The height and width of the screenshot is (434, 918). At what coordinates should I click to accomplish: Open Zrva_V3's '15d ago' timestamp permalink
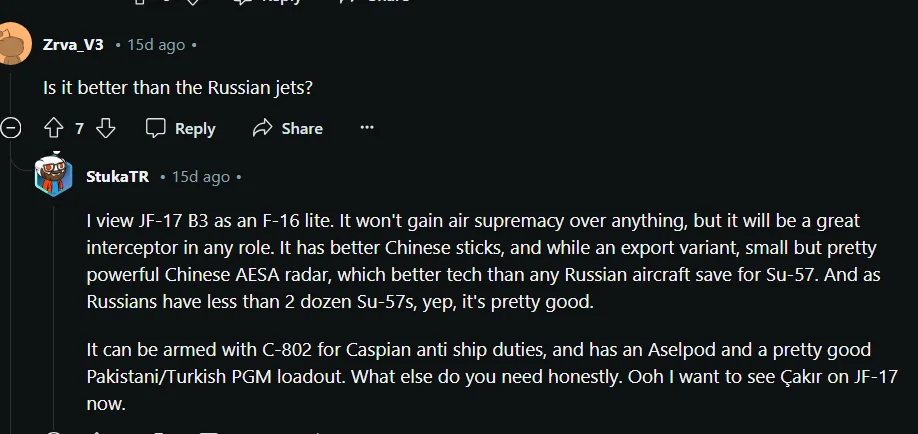pyautogui.click(x=156, y=45)
